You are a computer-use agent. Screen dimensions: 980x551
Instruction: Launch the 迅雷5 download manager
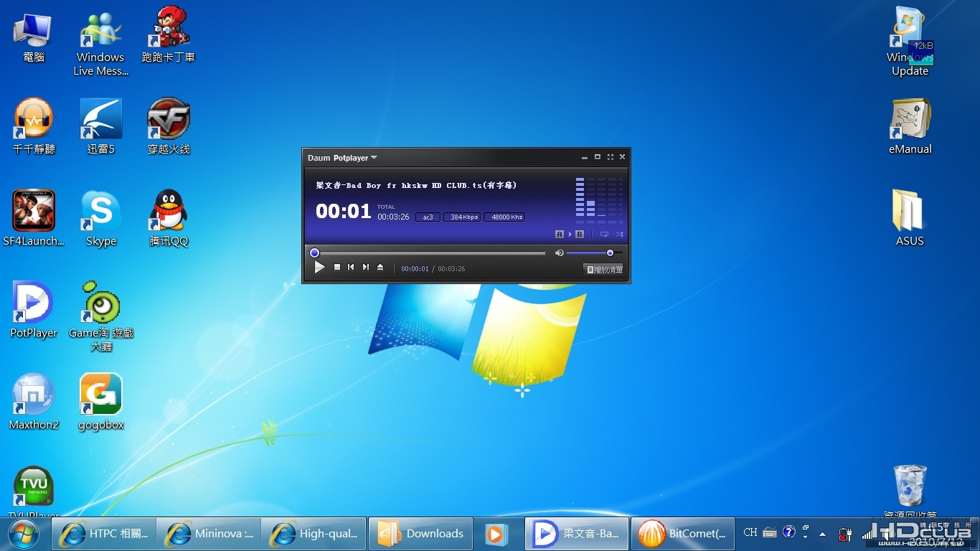[x=100, y=127]
